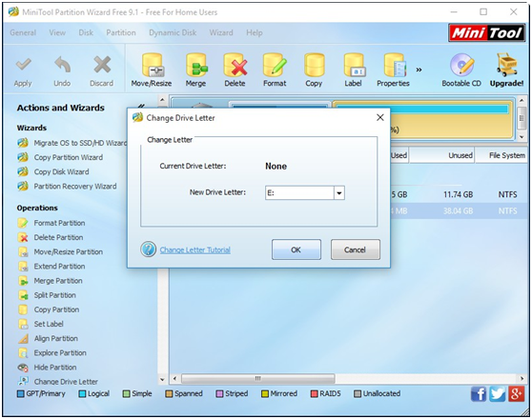Click Extend Partition operation
The width and height of the screenshot is (532, 419).
pos(51,267)
